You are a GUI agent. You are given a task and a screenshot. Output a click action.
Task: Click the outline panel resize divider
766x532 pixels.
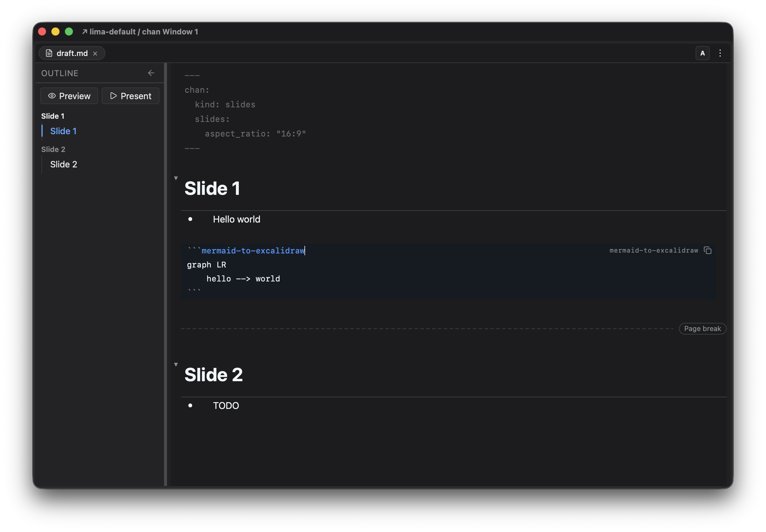point(166,274)
